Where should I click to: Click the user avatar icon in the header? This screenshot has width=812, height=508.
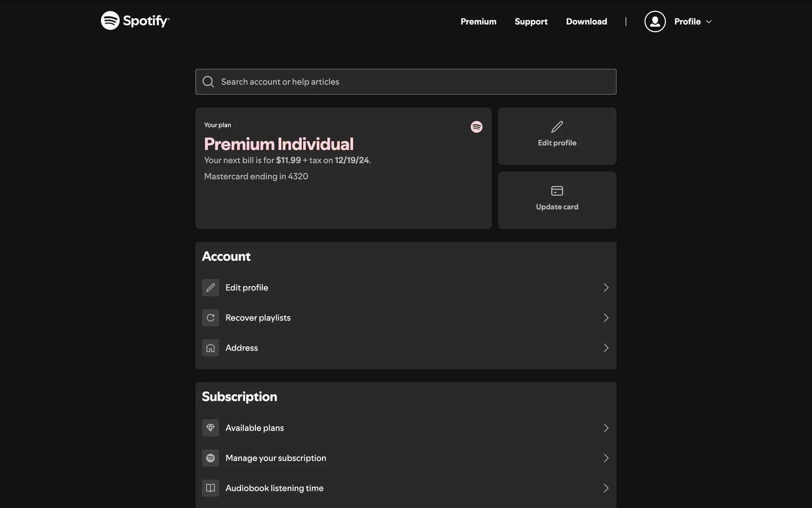pyautogui.click(x=655, y=22)
